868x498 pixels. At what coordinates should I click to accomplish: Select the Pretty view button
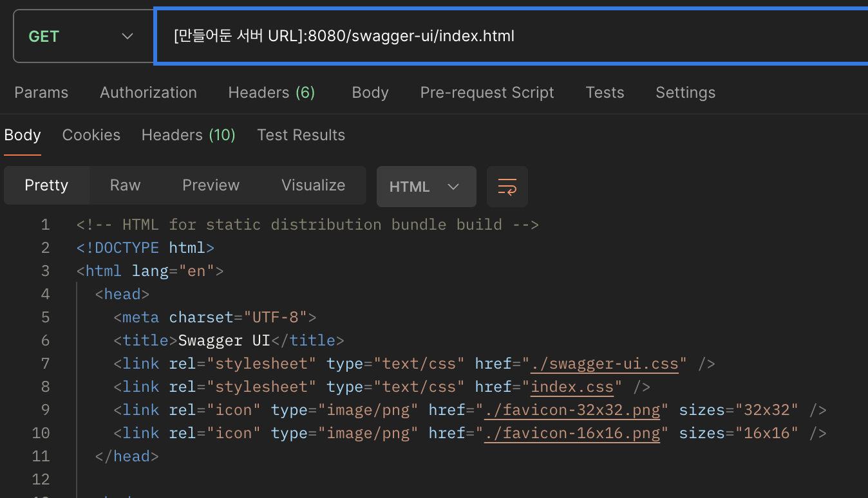(46, 185)
